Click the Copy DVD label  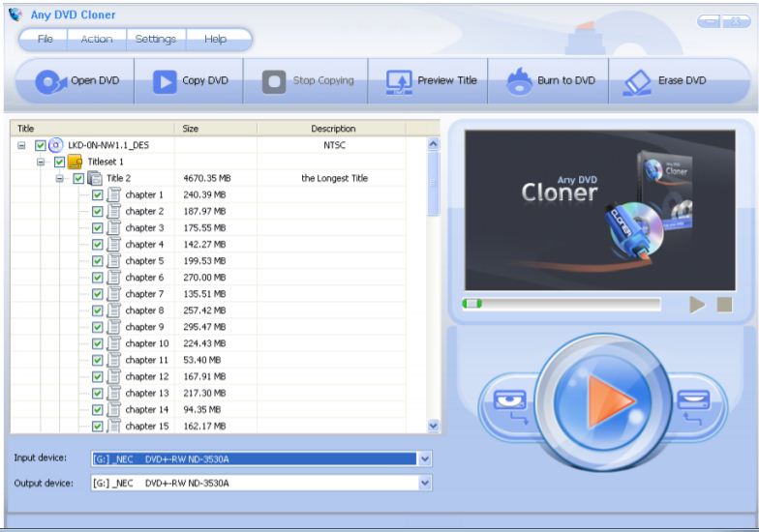[205, 80]
